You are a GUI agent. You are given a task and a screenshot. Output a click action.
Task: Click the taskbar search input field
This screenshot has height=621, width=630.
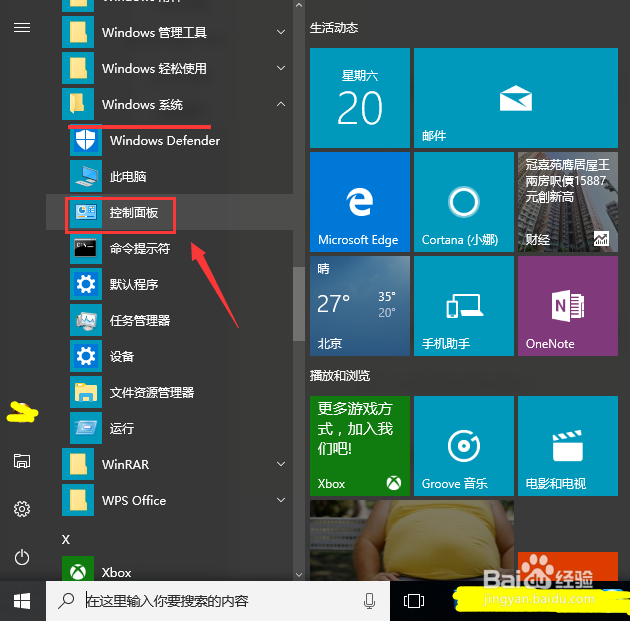pyautogui.click(x=218, y=601)
